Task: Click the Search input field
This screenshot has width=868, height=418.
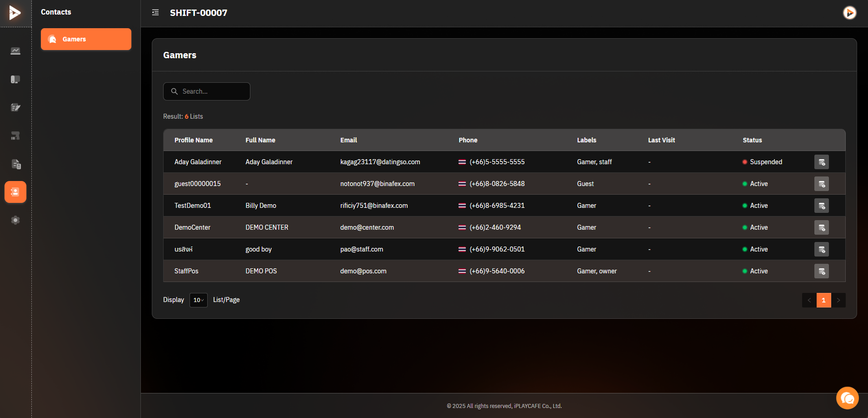Action: click(x=207, y=91)
